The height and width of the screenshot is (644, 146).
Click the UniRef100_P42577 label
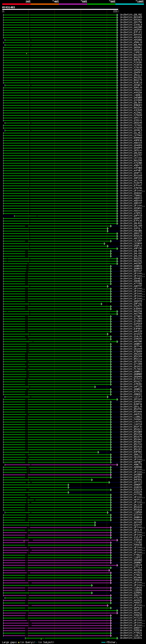pyautogui.click(x=131, y=306)
